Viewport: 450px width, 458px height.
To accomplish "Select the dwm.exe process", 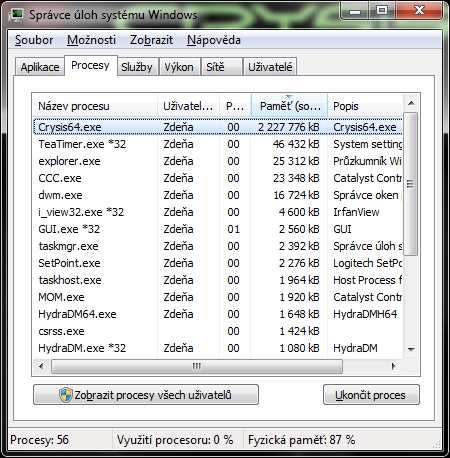I will click(x=218, y=195).
